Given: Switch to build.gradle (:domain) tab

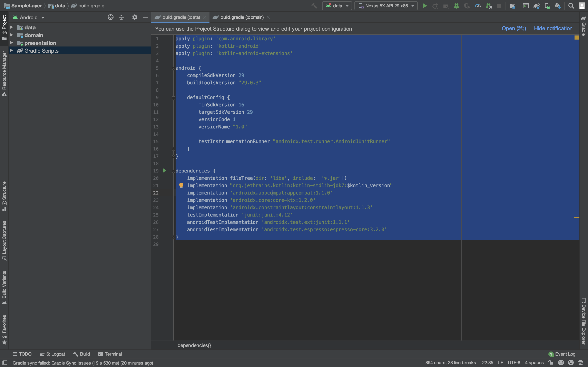Looking at the screenshot, I should coord(242,17).
